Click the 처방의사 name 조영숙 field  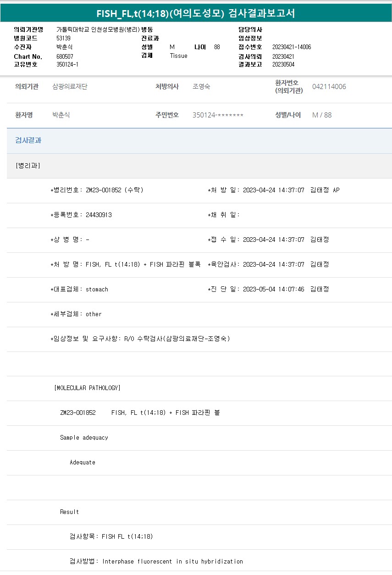(x=201, y=87)
